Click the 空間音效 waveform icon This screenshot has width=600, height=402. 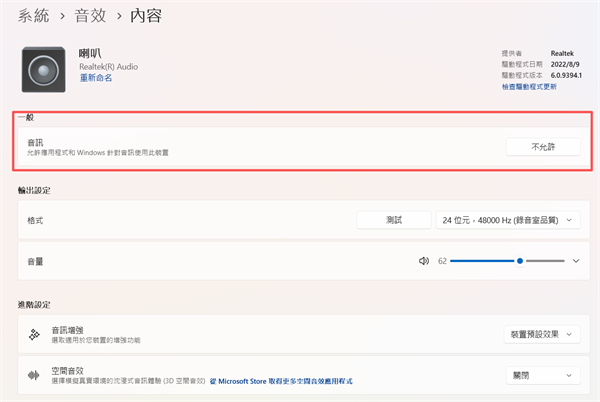[x=34, y=376]
